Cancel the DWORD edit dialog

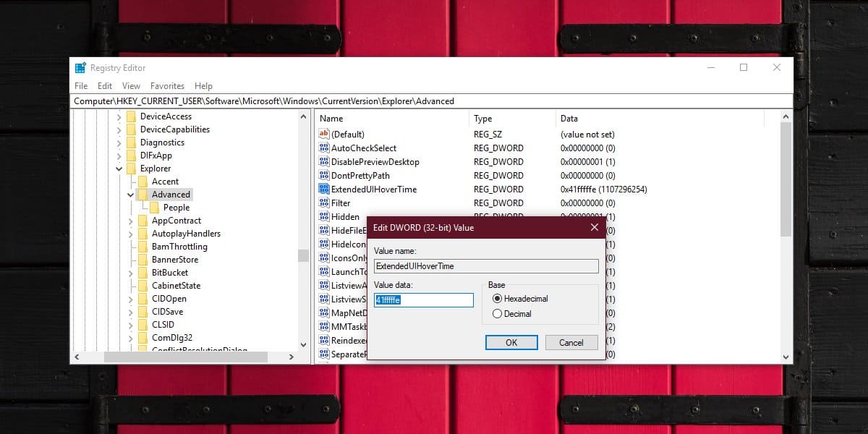[571, 343]
